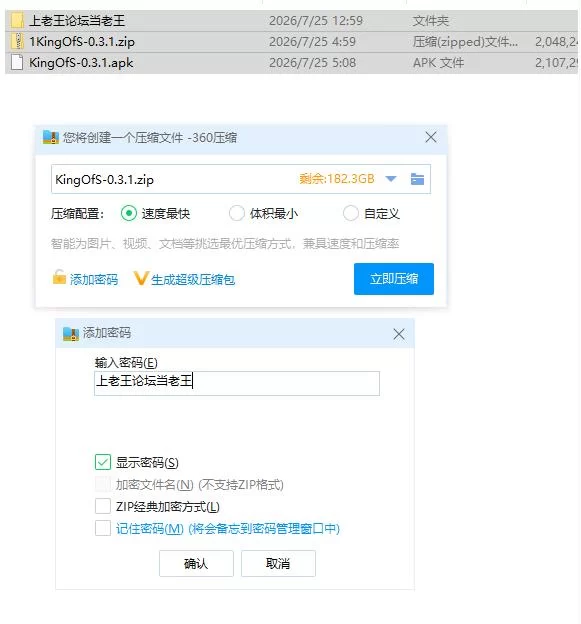The width and height of the screenshot is (581, 624).
Task: Uncheck the 显示密码(S) checkbox
Action: pos(103,462)
